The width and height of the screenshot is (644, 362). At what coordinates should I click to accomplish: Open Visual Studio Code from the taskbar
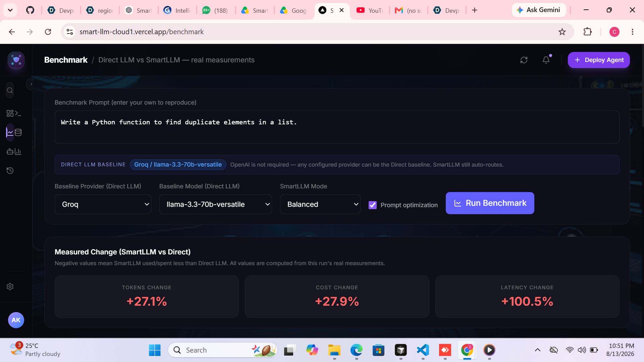423,350
